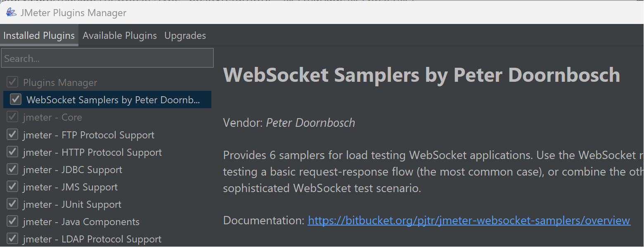The height and width of the screenshot is (247, 644).
Task: Uncheck jmeter - Java Components checkbox
Action: click(x=12, y=221)
